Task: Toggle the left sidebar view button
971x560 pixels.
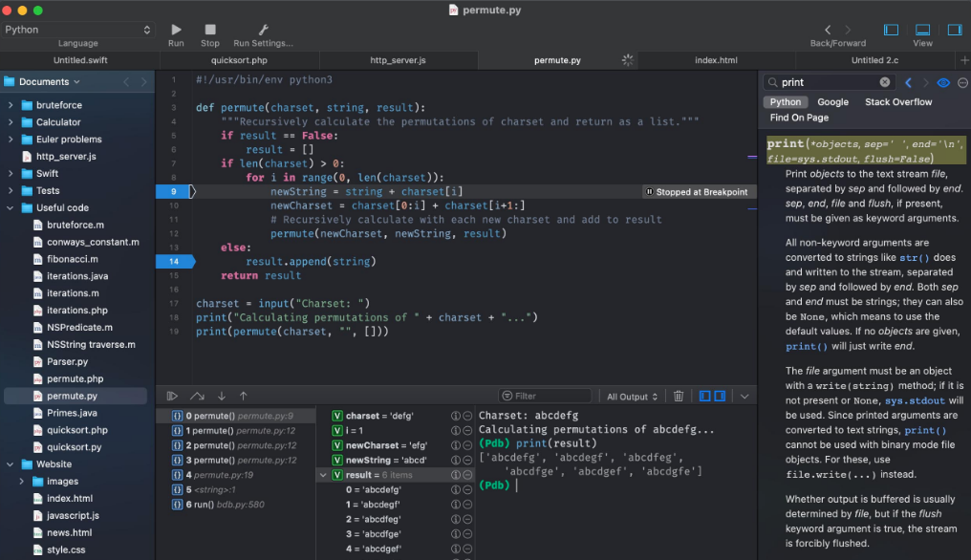Action: click(x=891, y=31)
